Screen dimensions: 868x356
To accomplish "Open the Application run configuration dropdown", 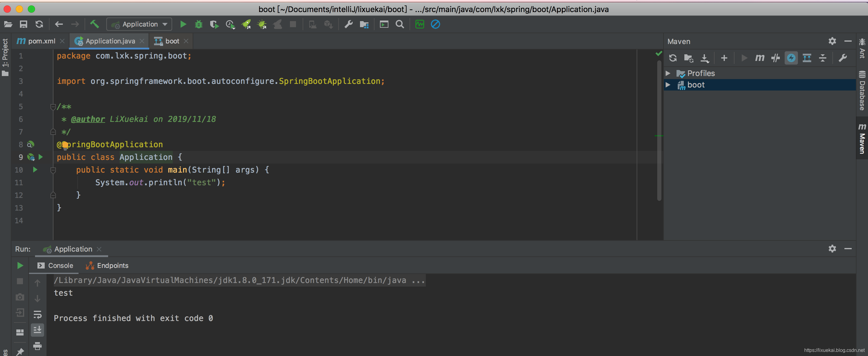I will pyautogui.click(x=139, y=24).
